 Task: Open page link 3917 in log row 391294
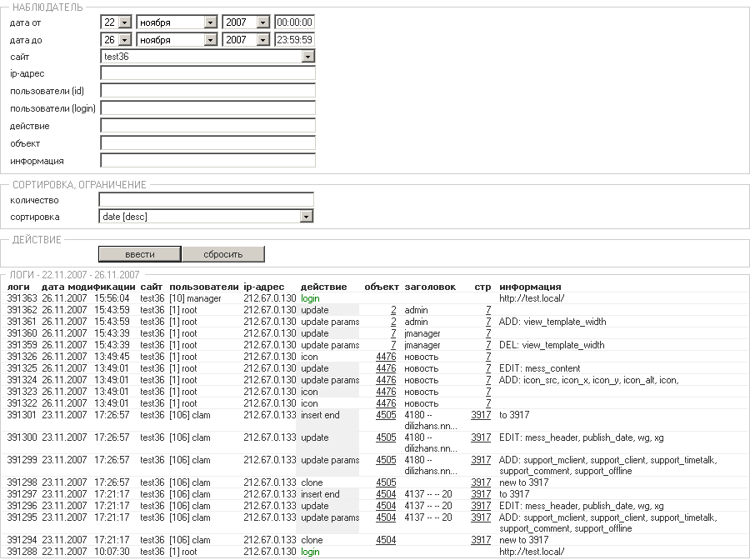tap(481, 540)
